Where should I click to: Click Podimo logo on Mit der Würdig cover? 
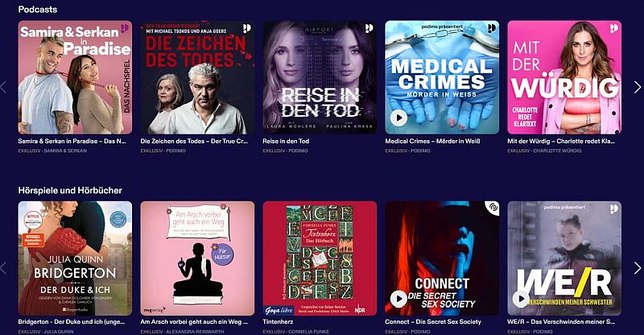pos(613,28)
